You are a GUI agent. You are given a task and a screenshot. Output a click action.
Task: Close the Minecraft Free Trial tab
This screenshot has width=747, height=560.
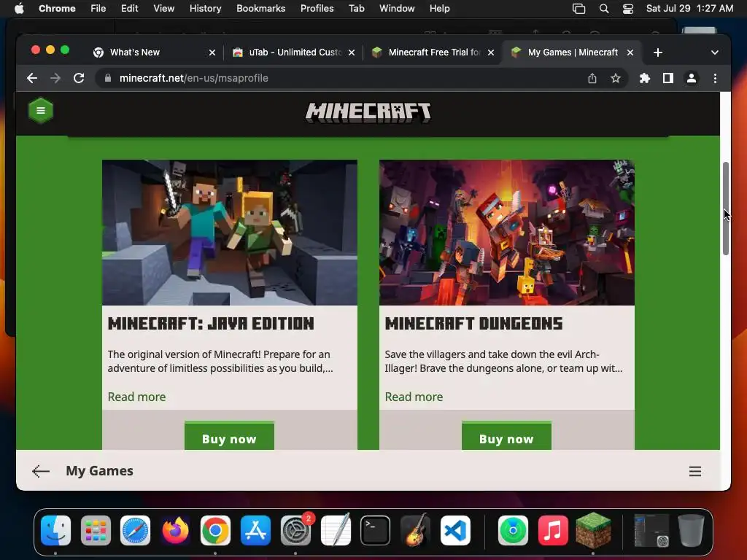[491, 52]
